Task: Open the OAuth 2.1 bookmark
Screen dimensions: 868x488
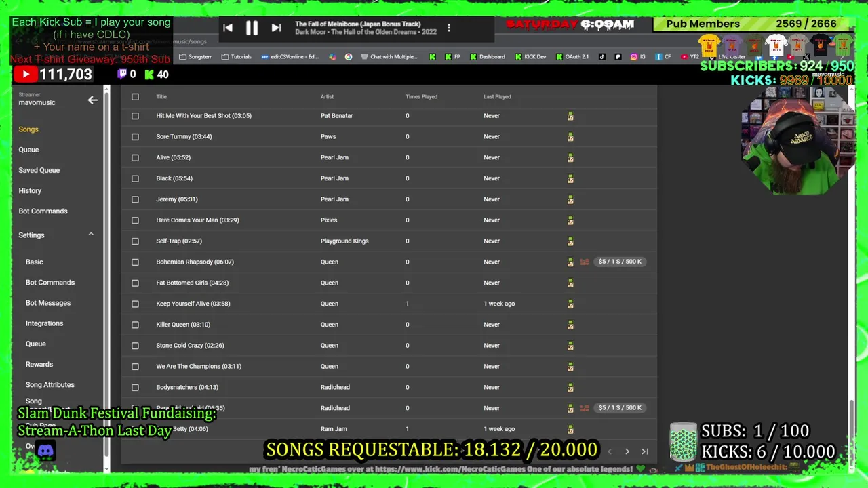Action: coord(572,57)
